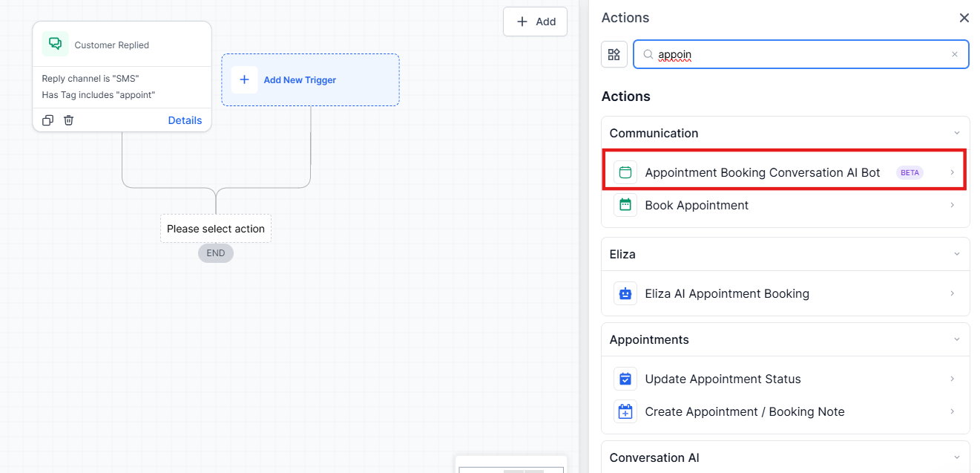The height and width of the screenshot is (473, 980).
Task: Delete the Customer Replied trigger
Action: click(x=68, y=120)
